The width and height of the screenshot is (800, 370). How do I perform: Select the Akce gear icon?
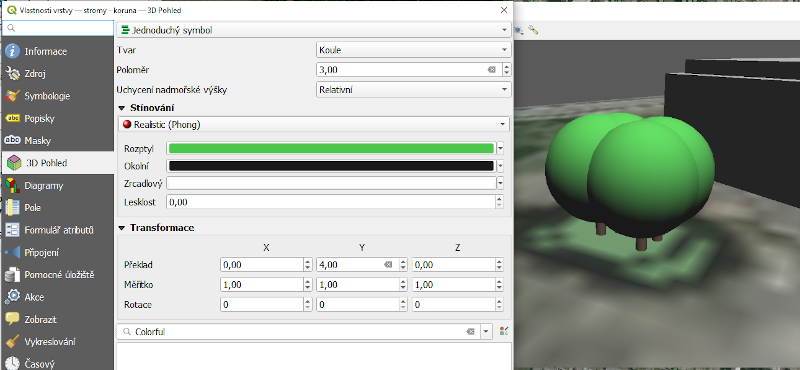pyautogui.click(x=12, y=297)
